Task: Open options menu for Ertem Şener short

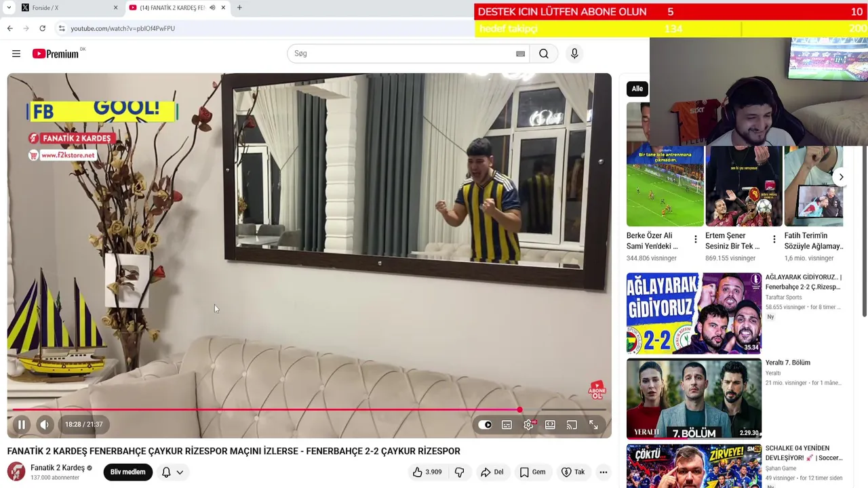Action: (x=774, y=239)
